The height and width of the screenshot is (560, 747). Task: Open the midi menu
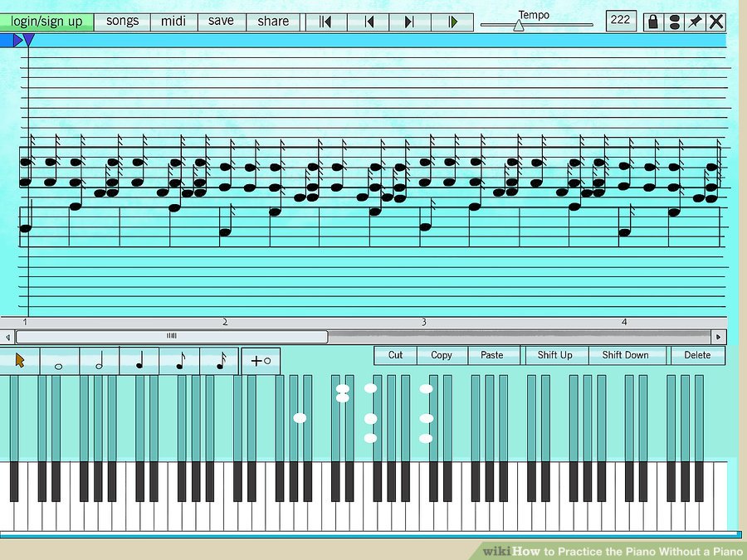pos(173,21)
